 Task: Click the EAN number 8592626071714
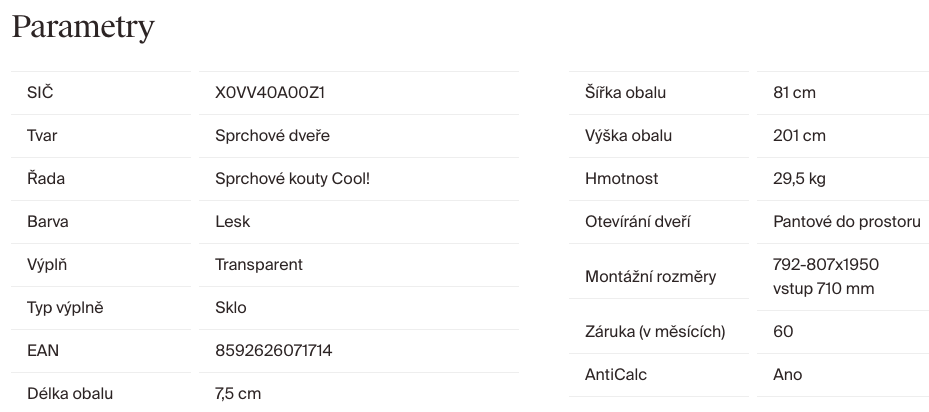pos(273,351)
